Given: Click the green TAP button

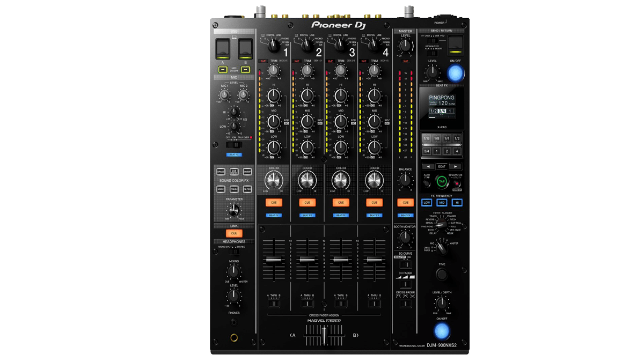Looking at the screenshot, I should point(442,182).
